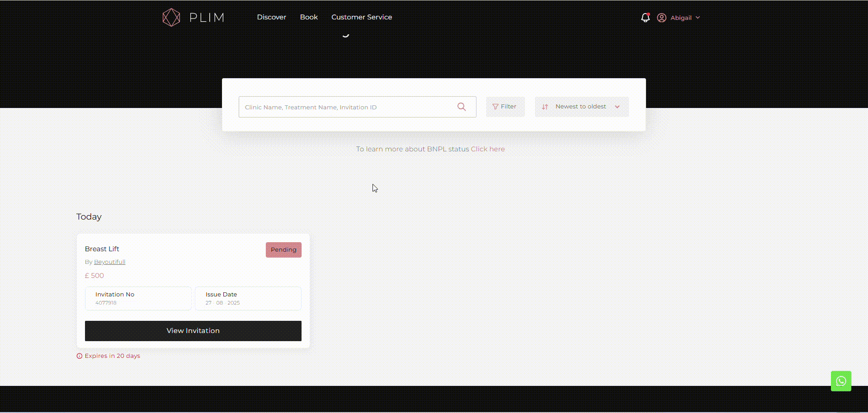Follow the BNPL status Click here link

[488, 149]
